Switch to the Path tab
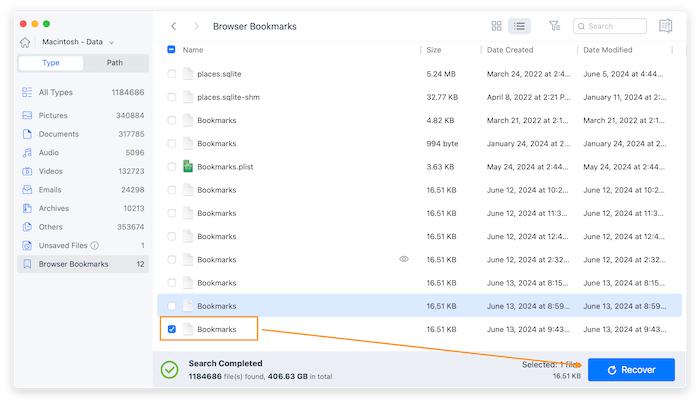The width and height of the screenshot is (700, 404). tap(116, 63)
